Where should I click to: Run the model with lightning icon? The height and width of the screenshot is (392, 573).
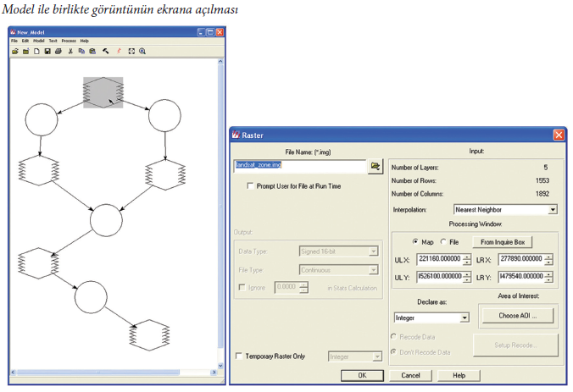(x=119, y=51)
